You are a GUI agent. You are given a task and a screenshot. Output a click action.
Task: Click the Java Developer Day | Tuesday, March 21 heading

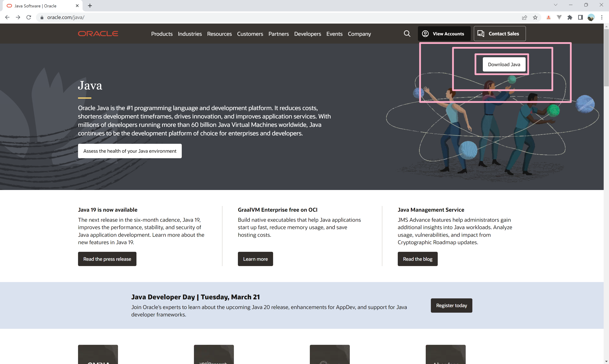[x=195, y=297]
